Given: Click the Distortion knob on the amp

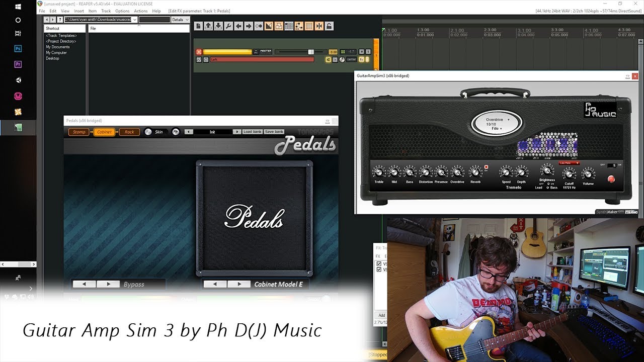Looking at the screenshot, I should click(426, 172).
